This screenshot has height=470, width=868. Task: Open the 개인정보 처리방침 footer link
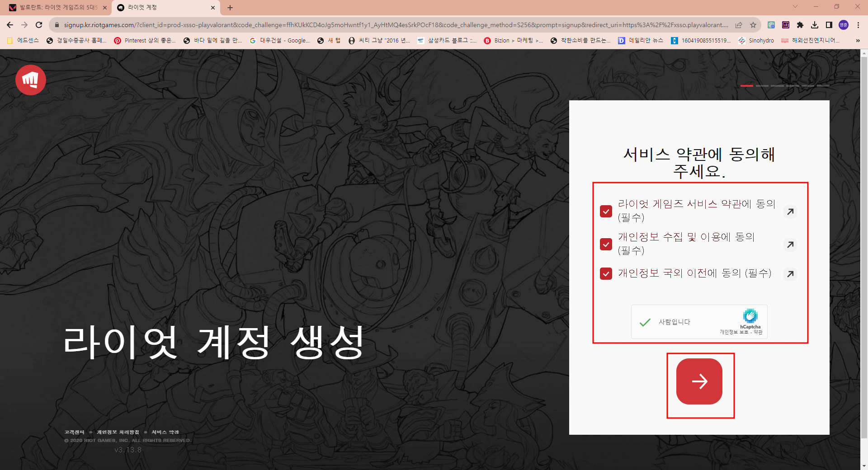click(118, 432)
